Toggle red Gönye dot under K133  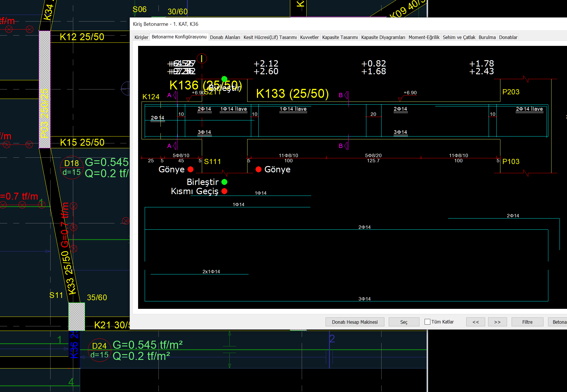tap(258, 169)
